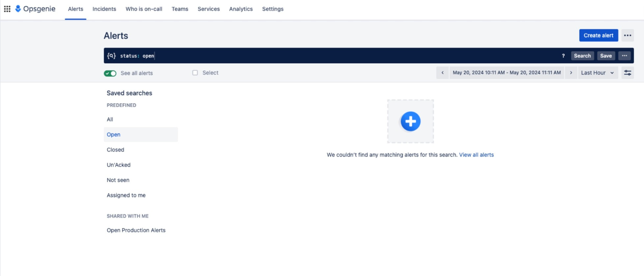This screenshot has width=644, height=276.
Task: Open the Analytics tab
Action: click(x=241, y=9)
